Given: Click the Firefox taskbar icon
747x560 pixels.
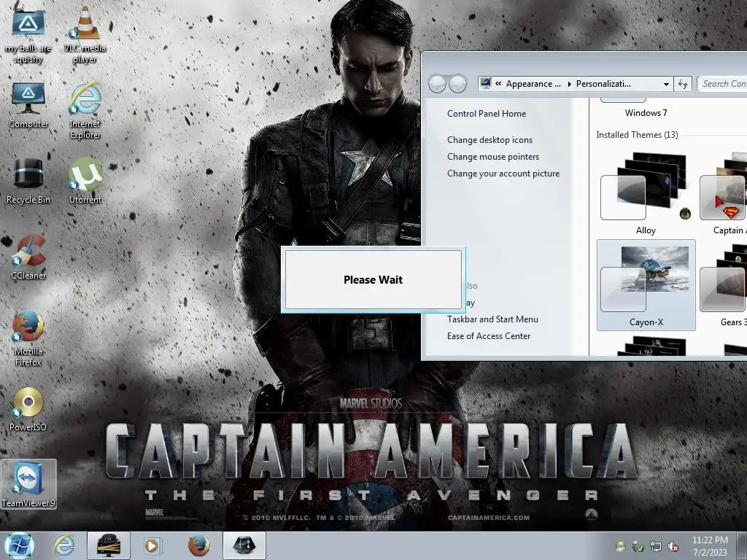Looking at the screenshot, I should click(198, 545).
